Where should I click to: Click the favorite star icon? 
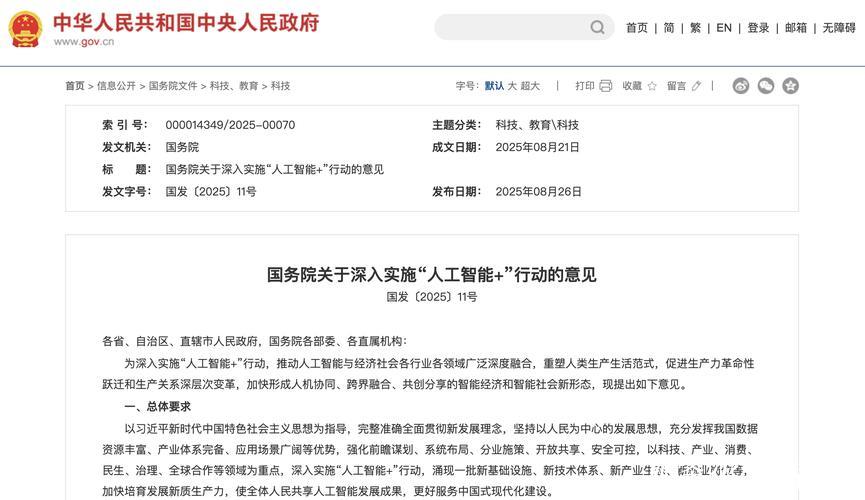click(x=652, y=86)
